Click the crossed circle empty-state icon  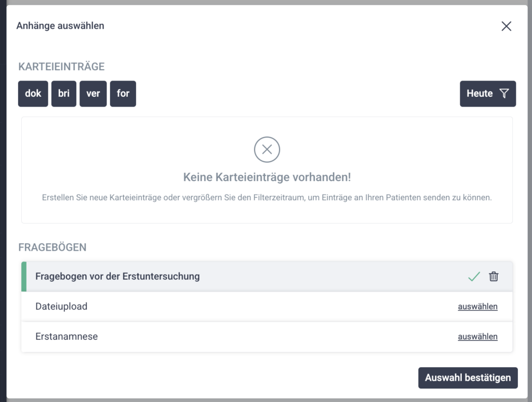tap(267, 150)
